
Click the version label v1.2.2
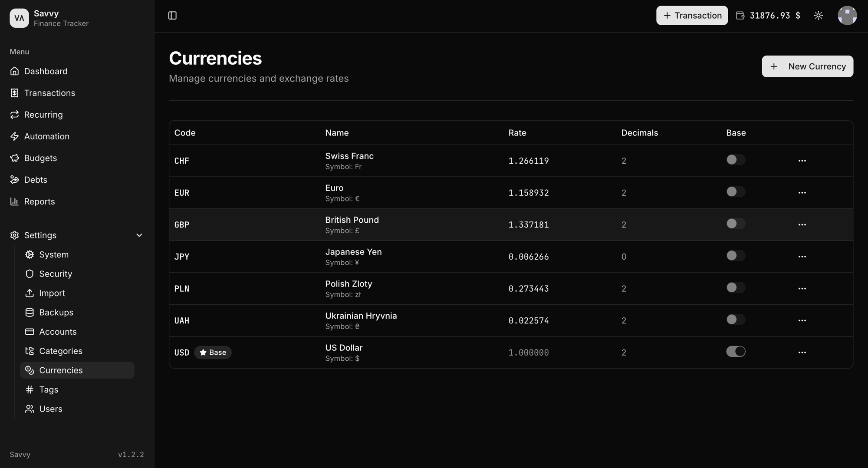pyautogui.click(x=131, y=455)
